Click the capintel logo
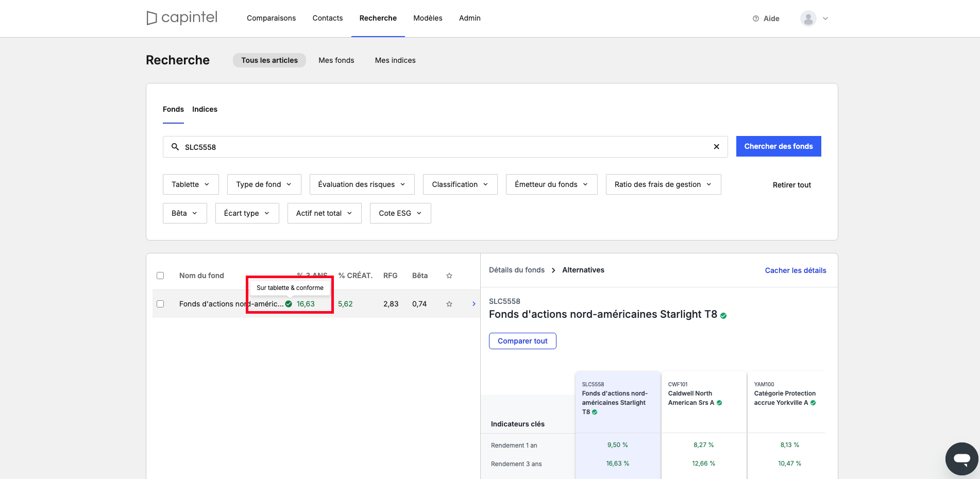Viewport: 980px width, 479px height. [x=182, y=18]
